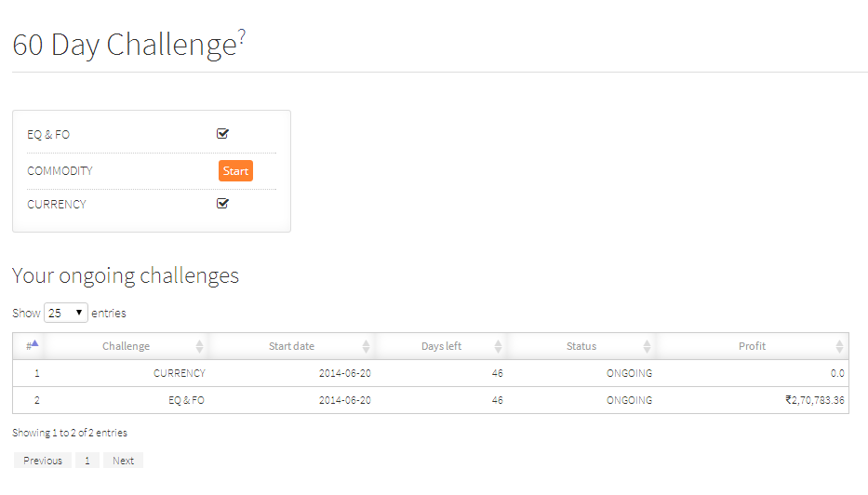
Task: Click the Status column header
Action: coord(581,346)
